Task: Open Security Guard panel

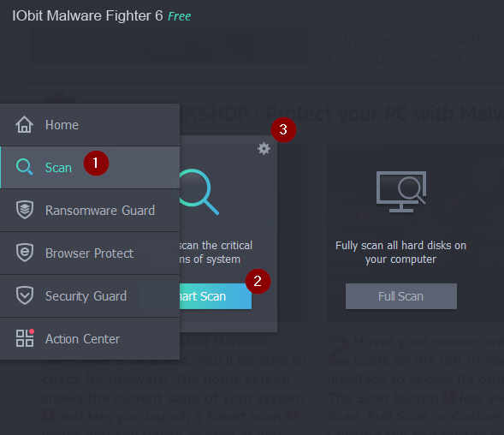Action: [x=90, y=296]
